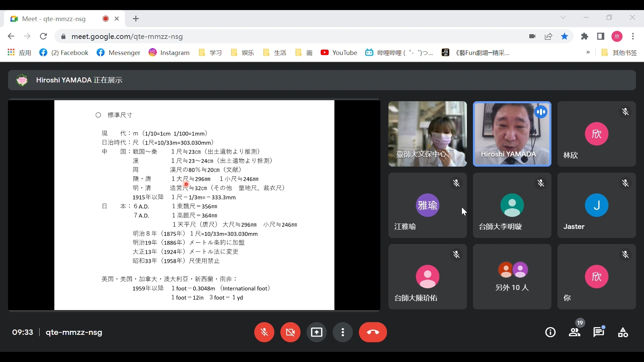
Task: Open the tab search dropdown arrow
Action: [x=563, y=17]
